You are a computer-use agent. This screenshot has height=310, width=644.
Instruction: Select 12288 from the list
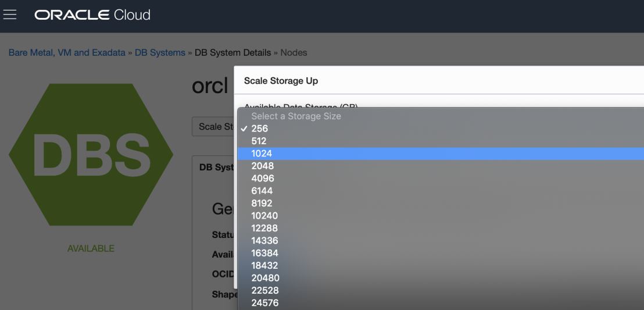coord(264,228)
